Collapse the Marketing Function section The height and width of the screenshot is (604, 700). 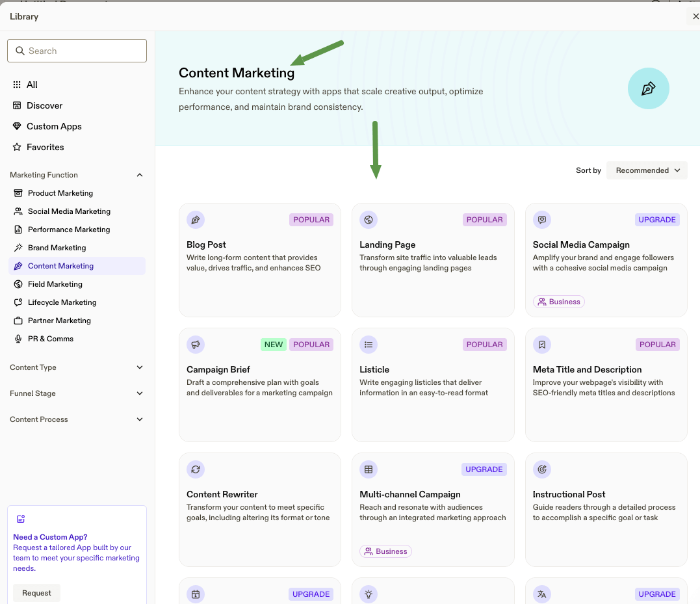[x=140, y=175]
